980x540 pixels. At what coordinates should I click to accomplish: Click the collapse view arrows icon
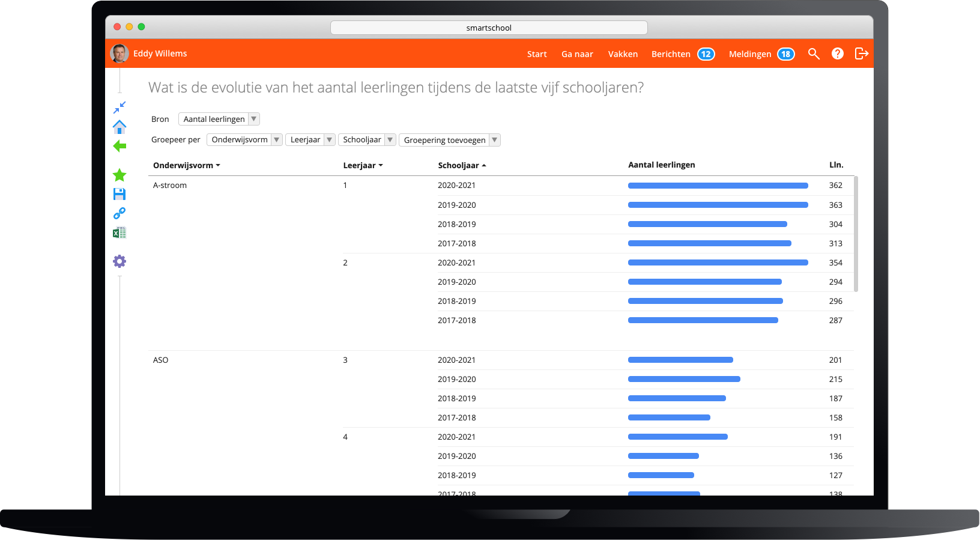point(119,107)
